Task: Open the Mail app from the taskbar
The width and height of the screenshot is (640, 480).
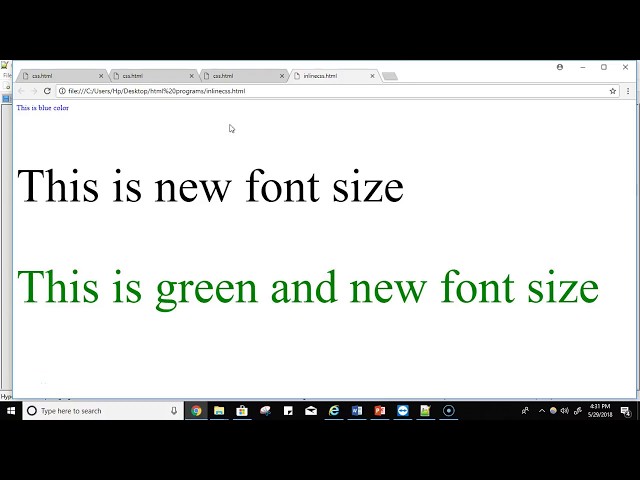Action: coord(311,411)
